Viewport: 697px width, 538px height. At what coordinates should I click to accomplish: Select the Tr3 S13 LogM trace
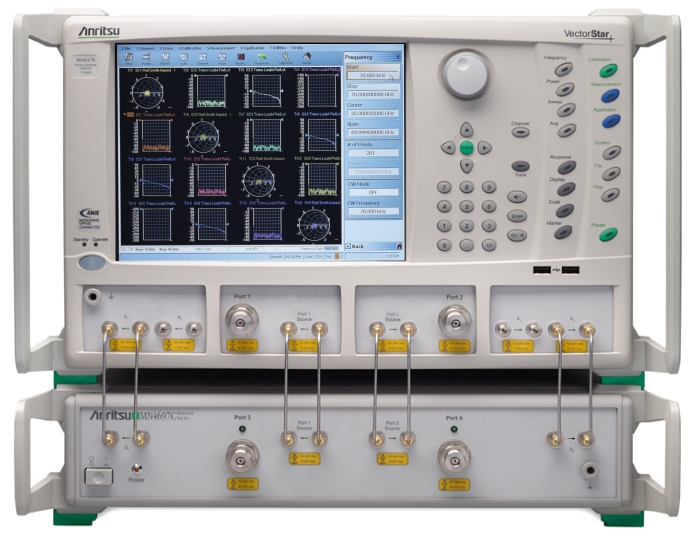tap(266, 91)
